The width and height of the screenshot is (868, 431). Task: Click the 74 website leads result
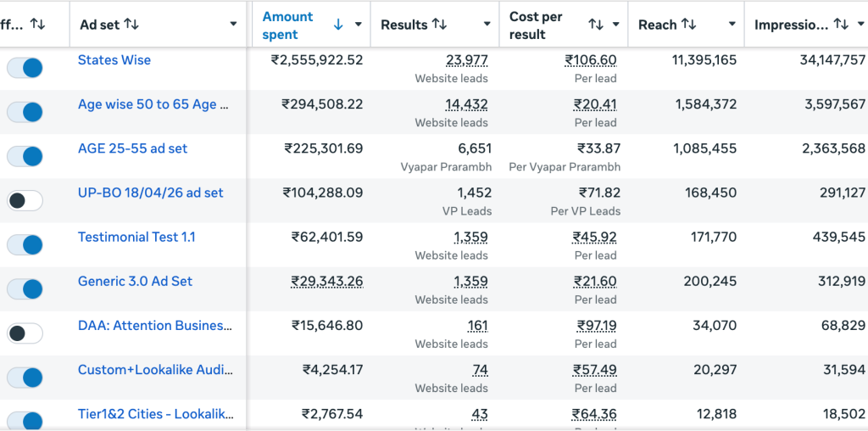click(x=480, y=370)
